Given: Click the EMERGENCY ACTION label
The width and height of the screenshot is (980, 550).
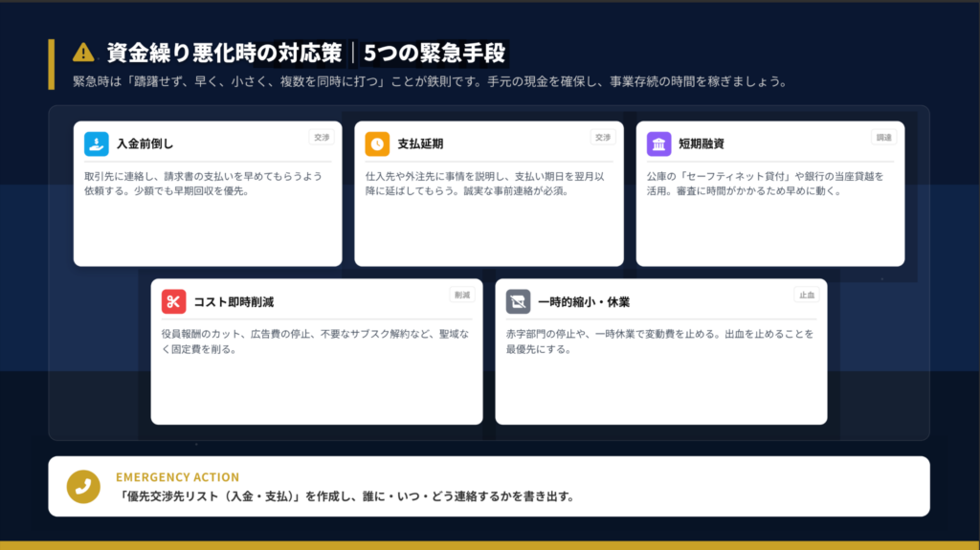Looking at the screenshot, I should 177,476.
